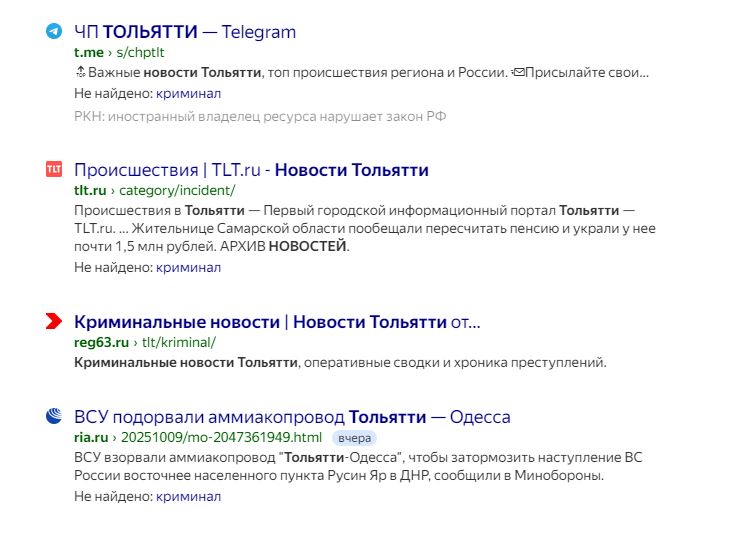Click the RIA Novosti favicon

pyautogui.click(x=54, y=416)
